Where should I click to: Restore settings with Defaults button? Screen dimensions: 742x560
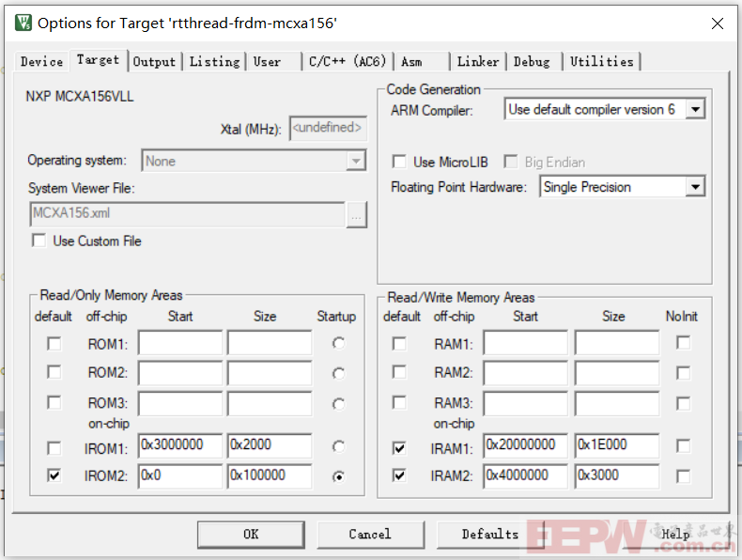point(490,535)
